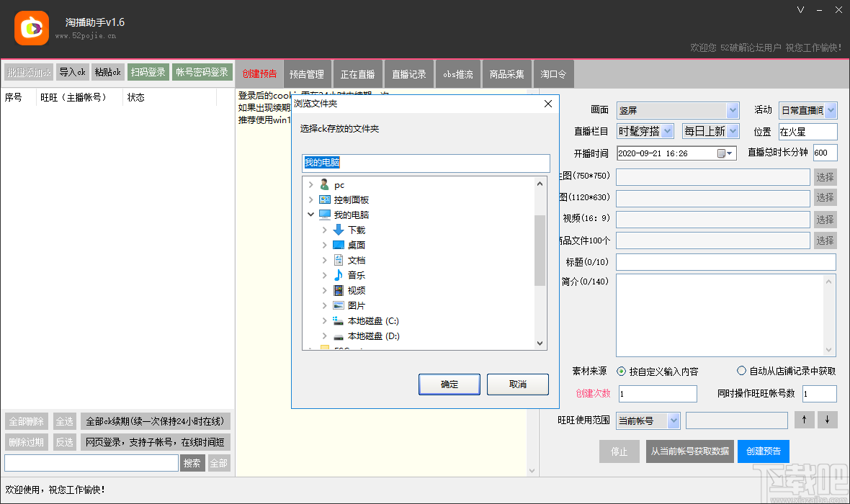
Task: Click the 扫码登录 button
Action: 148,72
